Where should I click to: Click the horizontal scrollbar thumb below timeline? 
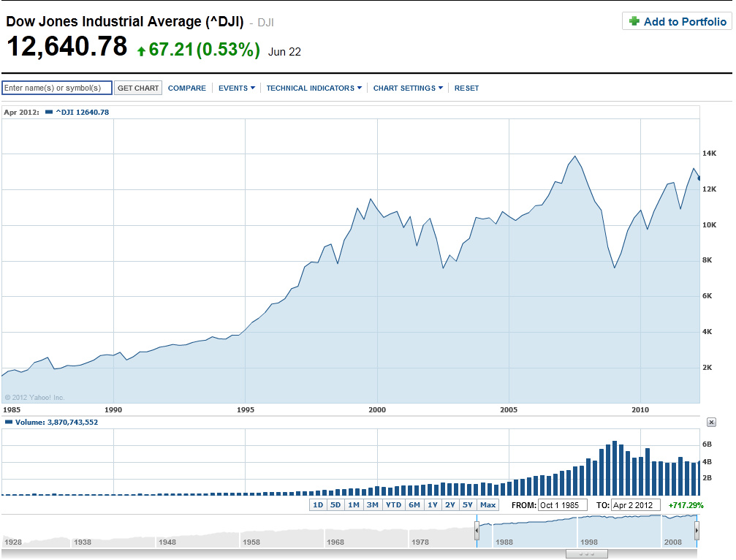pyautogui.click(x=586, y=554)
